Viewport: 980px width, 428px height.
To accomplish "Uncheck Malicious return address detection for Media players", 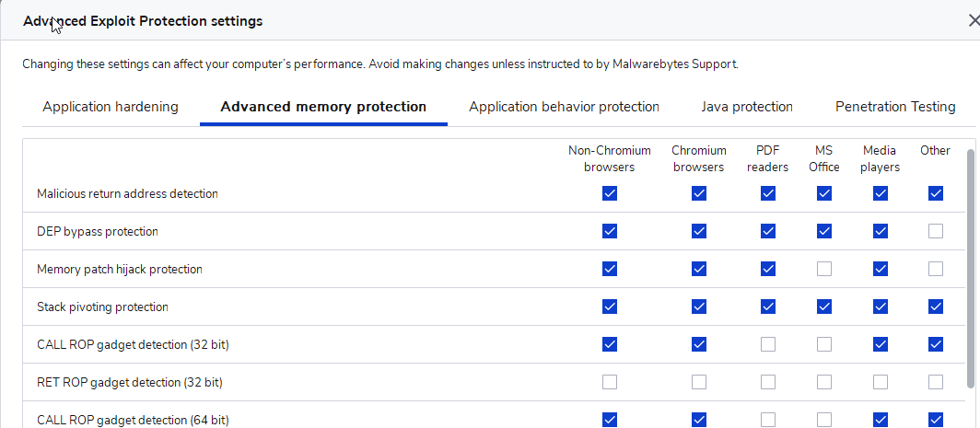I will (881, 193).
